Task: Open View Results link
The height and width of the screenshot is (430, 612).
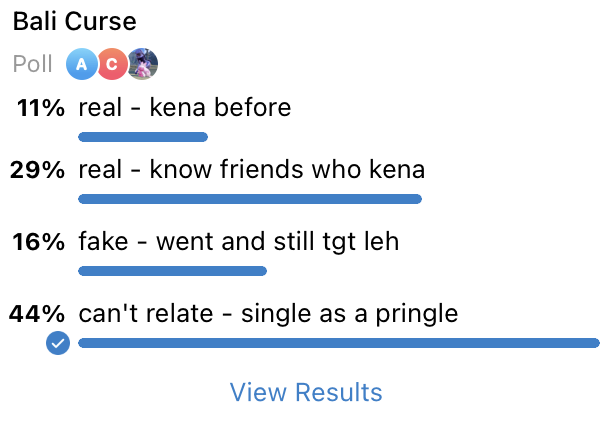Action: tap(306, 392)
